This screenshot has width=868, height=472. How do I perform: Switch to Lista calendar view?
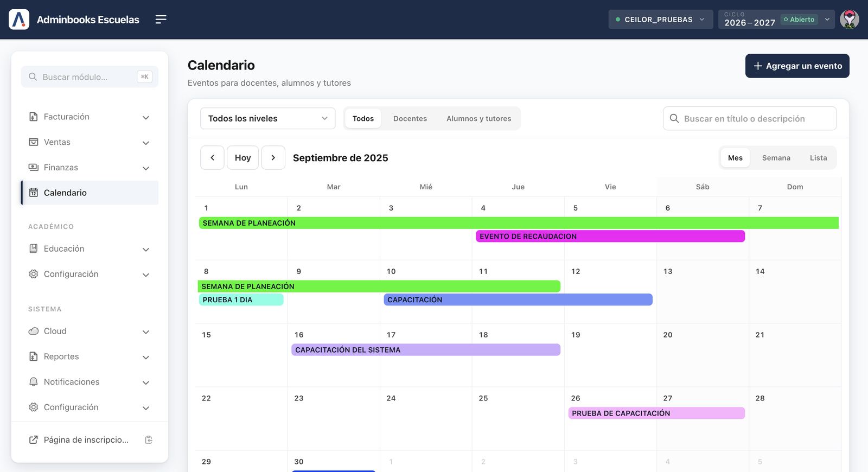coord(818,158)
